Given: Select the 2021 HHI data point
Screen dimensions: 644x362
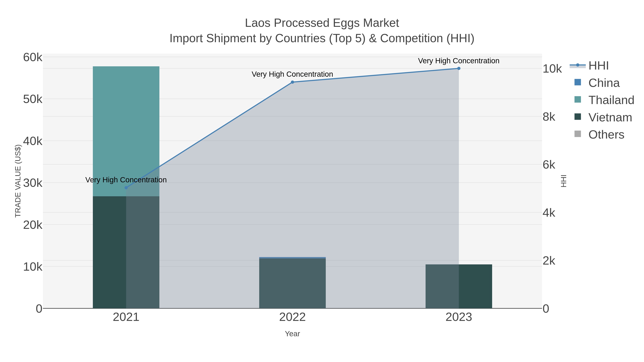Looking at the screenshot, I should (126, 188).
